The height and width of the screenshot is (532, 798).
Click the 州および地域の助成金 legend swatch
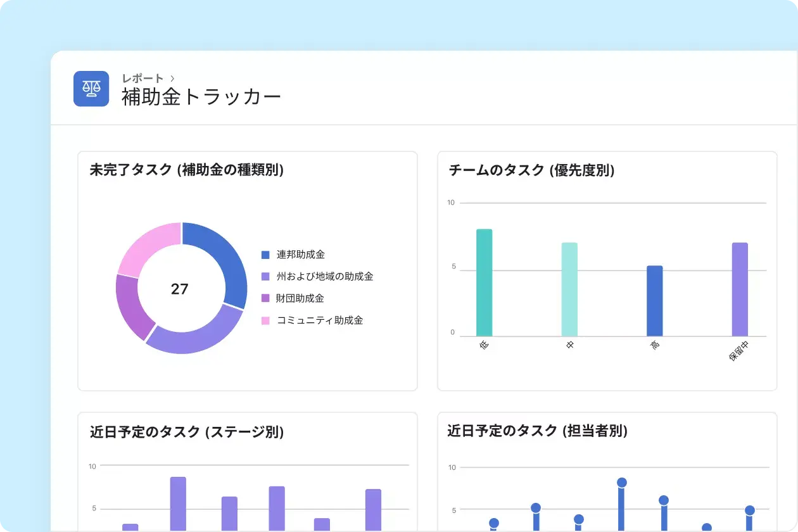[265, 277]
